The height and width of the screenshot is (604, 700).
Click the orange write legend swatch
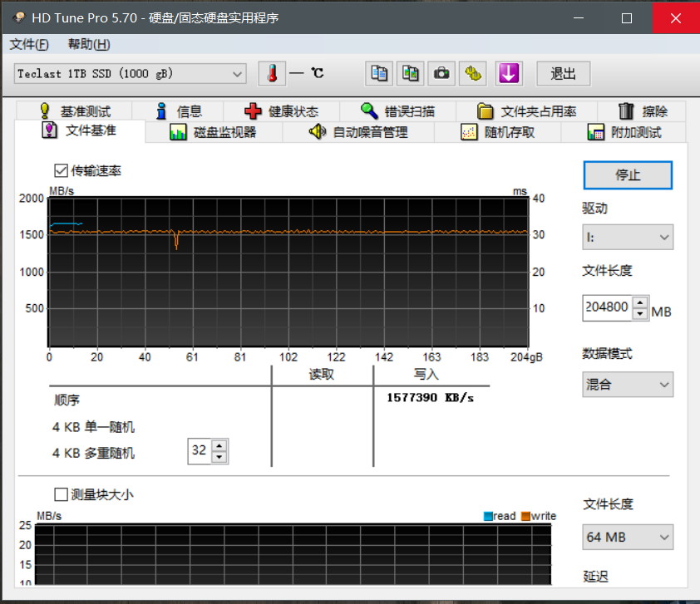click(x=526, y=516)
